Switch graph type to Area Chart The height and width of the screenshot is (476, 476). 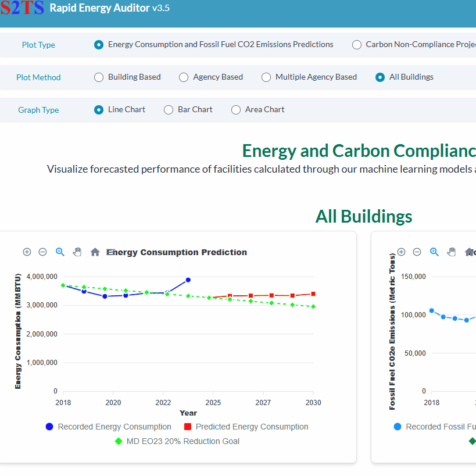(x=236, y=110)
